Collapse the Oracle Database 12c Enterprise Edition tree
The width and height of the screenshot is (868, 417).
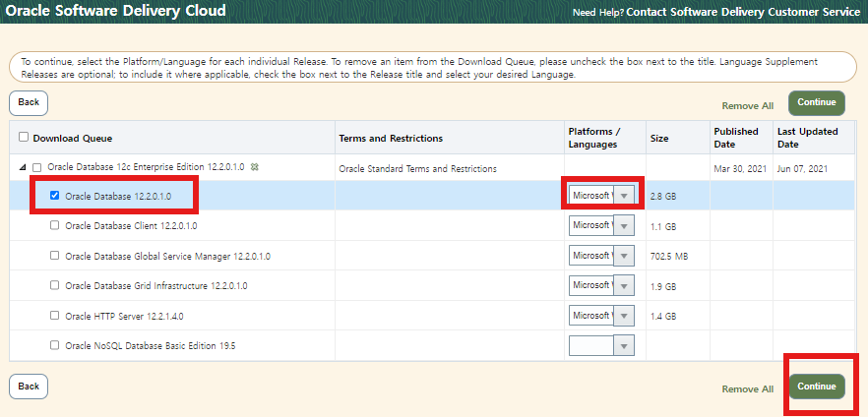point(23,167)
